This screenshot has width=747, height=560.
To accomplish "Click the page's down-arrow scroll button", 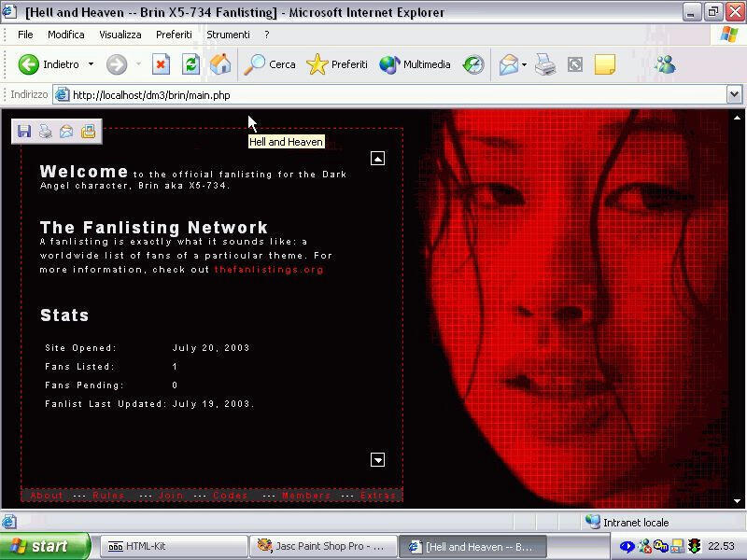I will pos(377,459).
